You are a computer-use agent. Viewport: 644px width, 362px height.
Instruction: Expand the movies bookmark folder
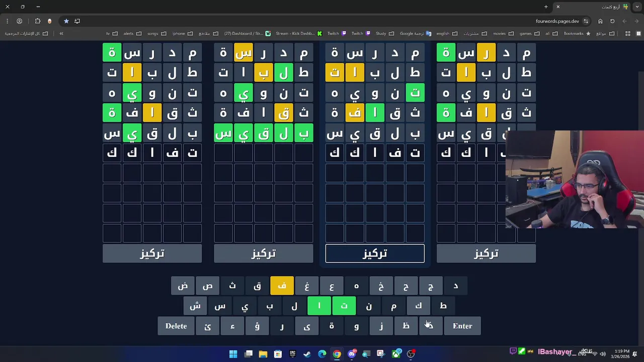(x=504, y=34)
